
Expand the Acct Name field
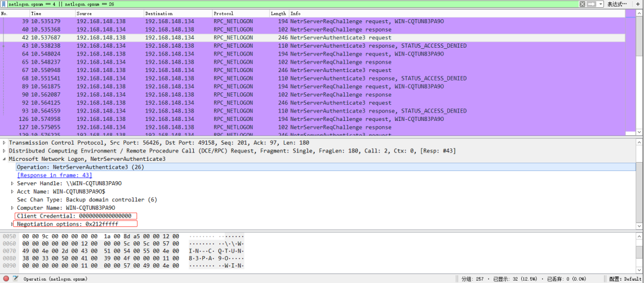13,191
